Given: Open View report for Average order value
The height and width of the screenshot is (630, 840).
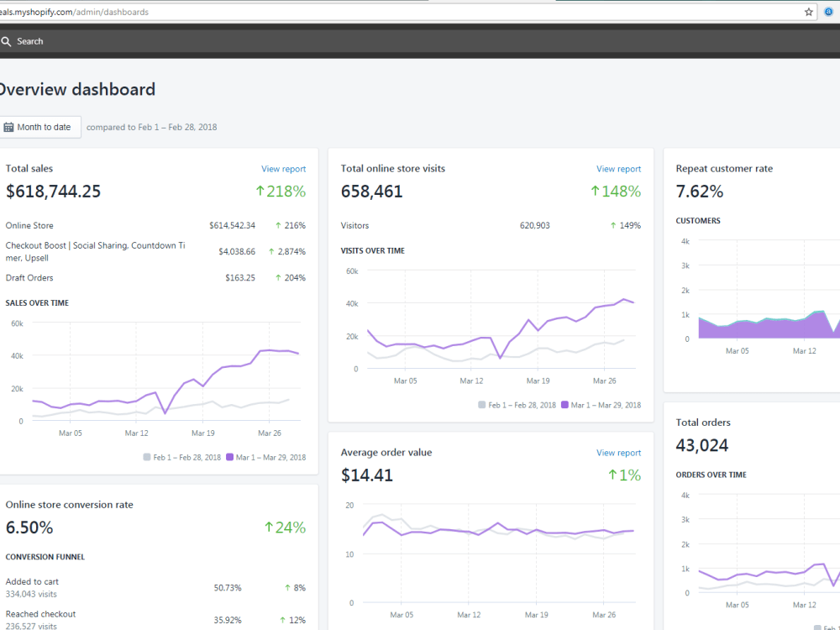Looking at the screenshot, I should (618, 453).
